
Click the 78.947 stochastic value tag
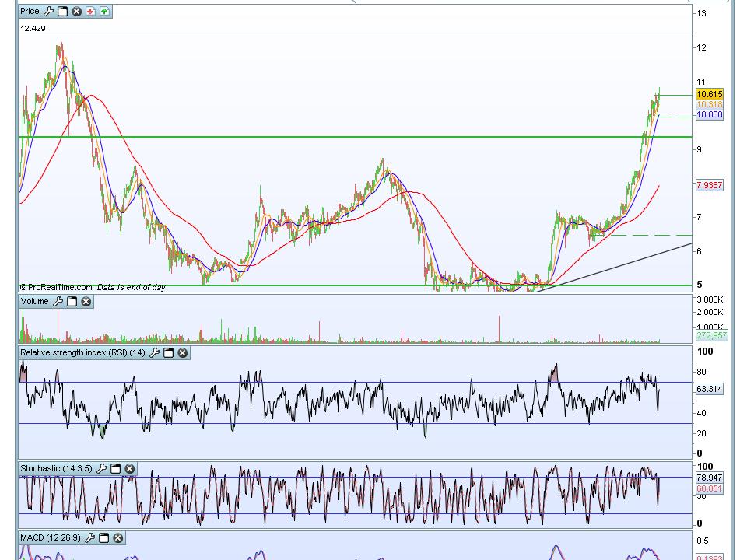[x=710, y=478]
